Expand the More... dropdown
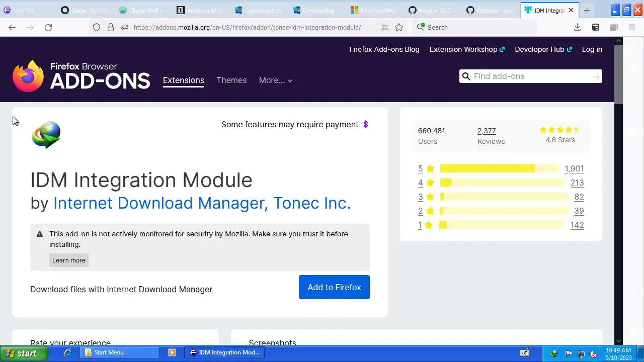Screen dimensions: 644x362 pos(276,80)
